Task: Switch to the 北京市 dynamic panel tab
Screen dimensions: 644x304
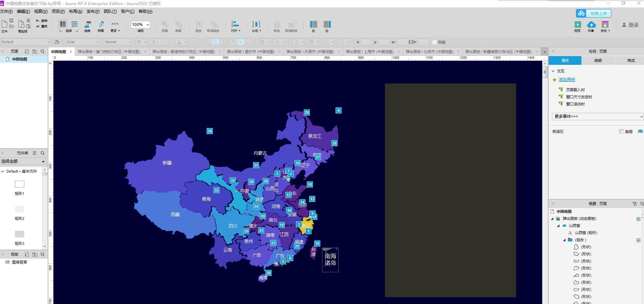Action: click(x=429, y=52)
